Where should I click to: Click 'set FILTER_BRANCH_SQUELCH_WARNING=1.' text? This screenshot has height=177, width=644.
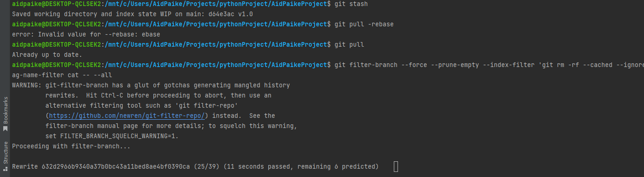coord(112,136)
